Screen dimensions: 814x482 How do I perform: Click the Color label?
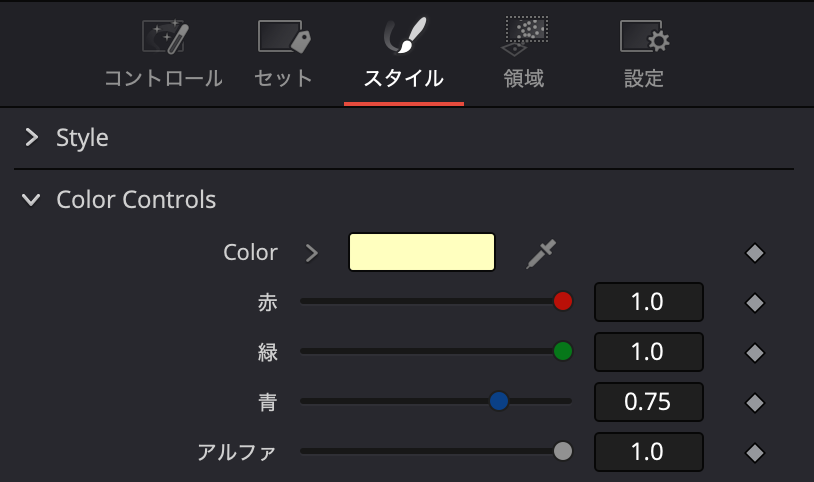point(250,252)
